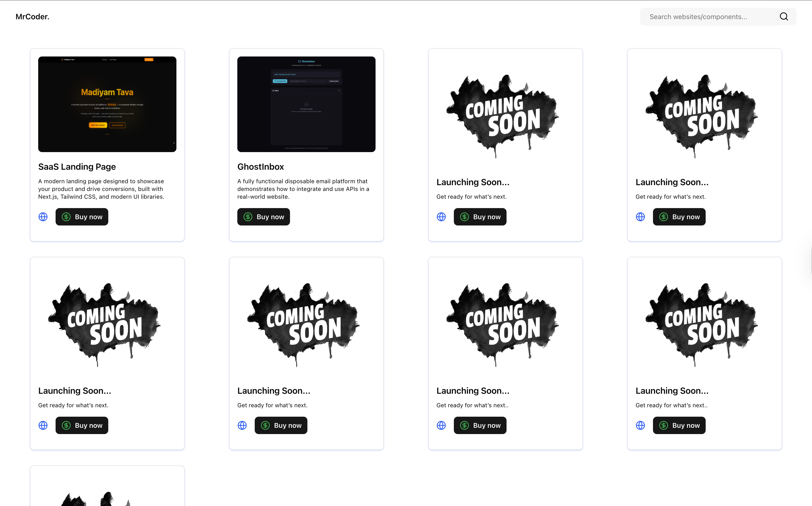The height and width of the screenshot is (506, 812).
Task: Click the search websites/components input field
Action: (x=703, y=16)
